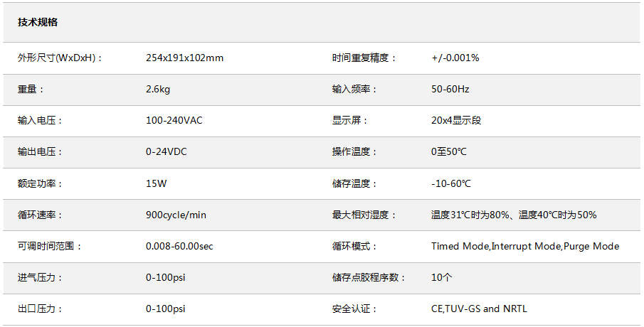Click the 50-60Hz frequency value
The width and height of the screenshot is (644, 327).
tap(450, 90)
